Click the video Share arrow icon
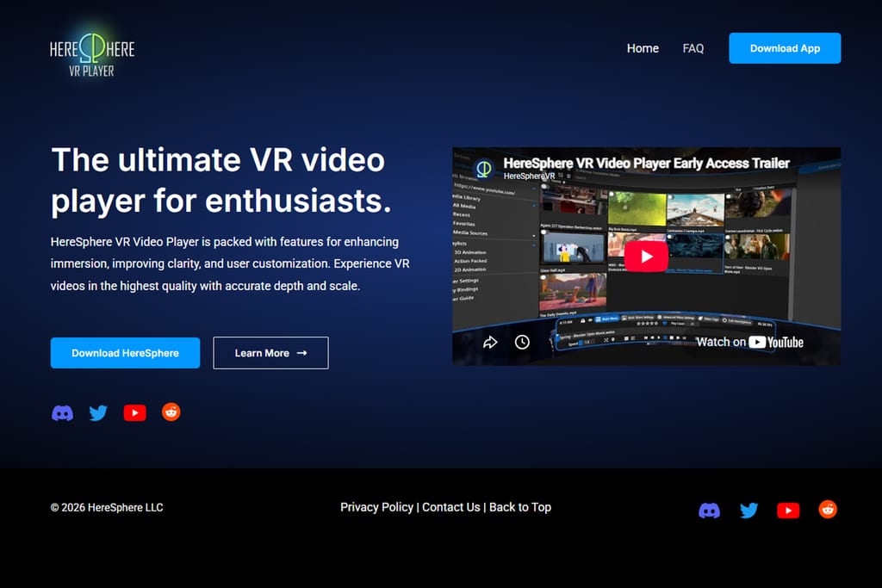Viewport: 882px width, 588px height. click(490, 342)
